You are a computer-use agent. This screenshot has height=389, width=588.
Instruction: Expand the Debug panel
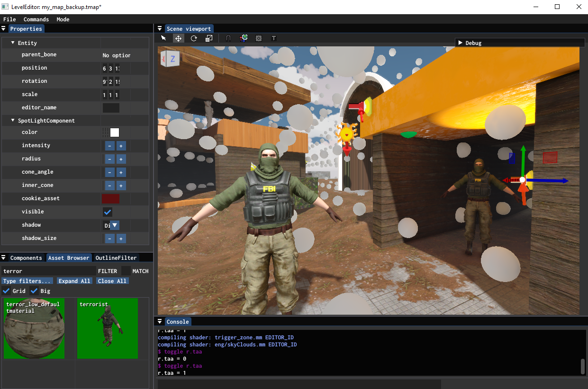(x=460, y=43)
